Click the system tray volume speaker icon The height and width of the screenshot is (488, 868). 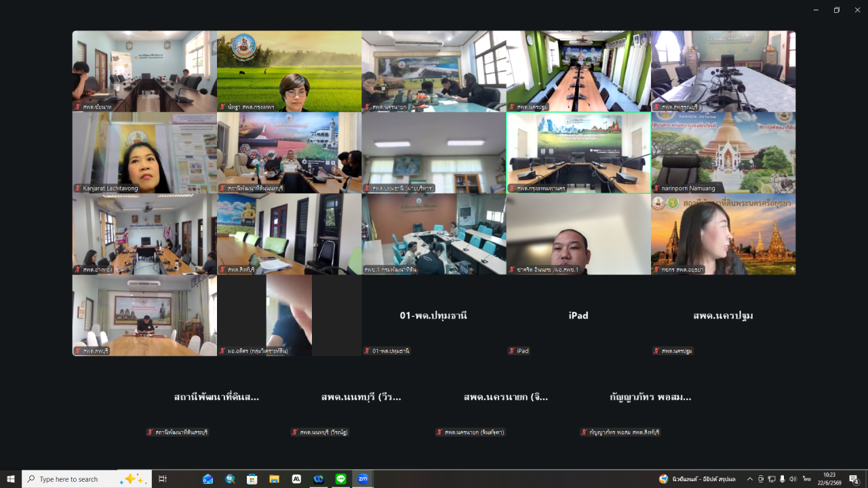click(x=793, y=479)
